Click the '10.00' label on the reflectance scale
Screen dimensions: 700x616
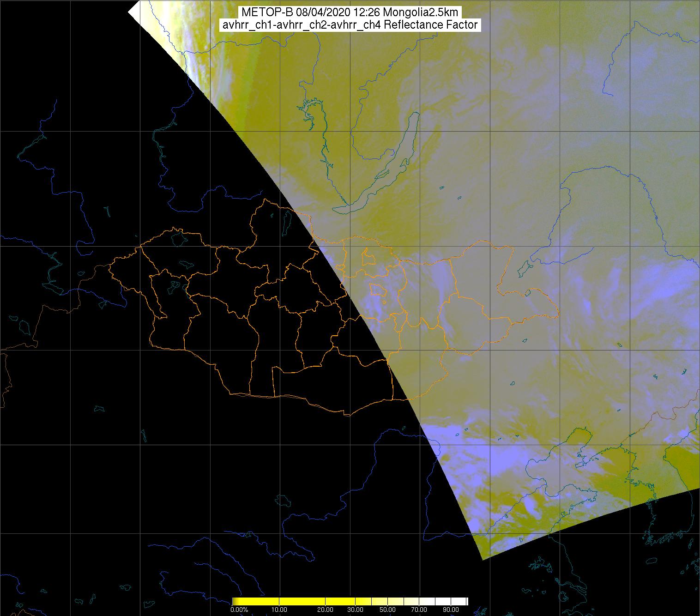(279, 610)
